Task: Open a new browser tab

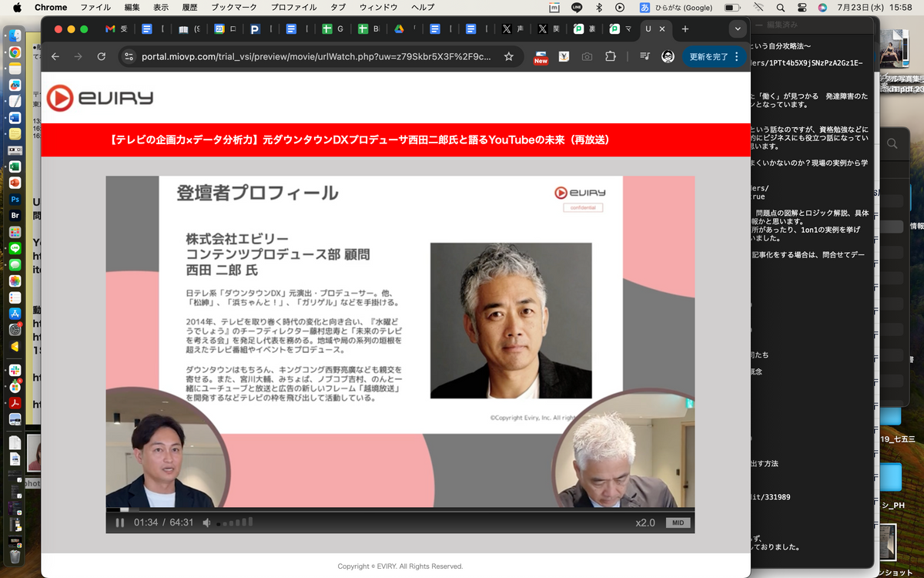Action: click(685, 29)
